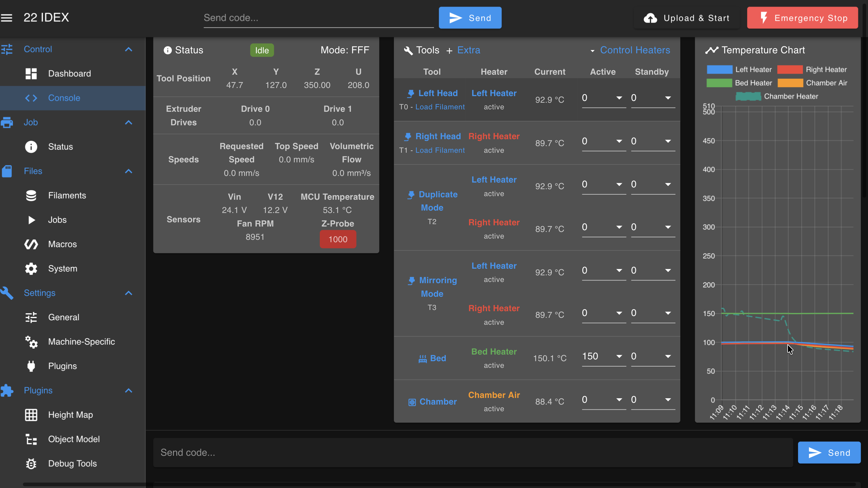Click the Files SD card icon
Screen dimensions: 868x488
(7, 171)
